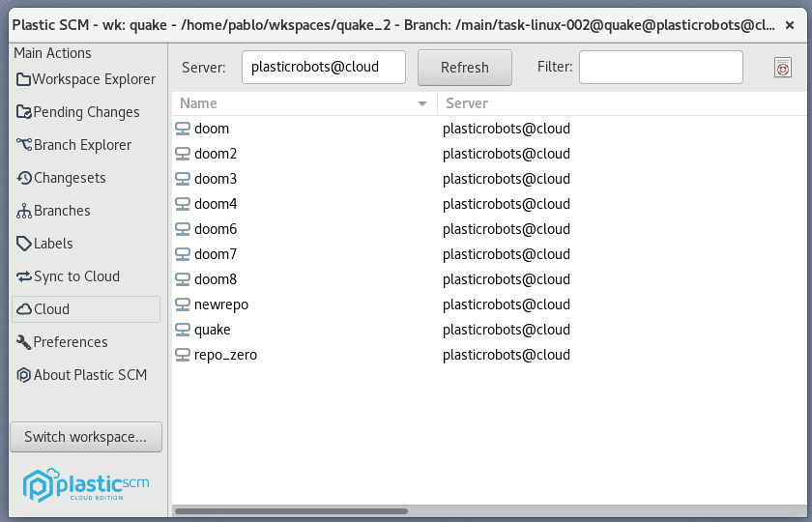
Task: Select the Cloud view entry
Action: click(86, 309)
